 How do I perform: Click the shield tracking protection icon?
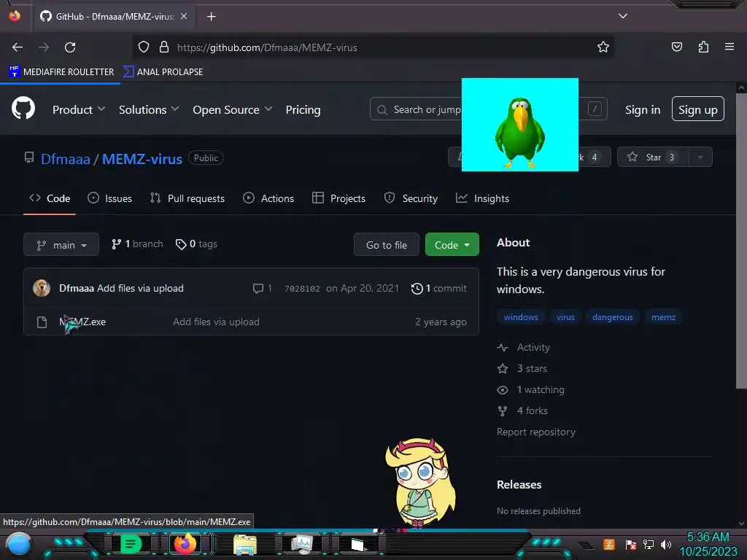pos(144,47)
